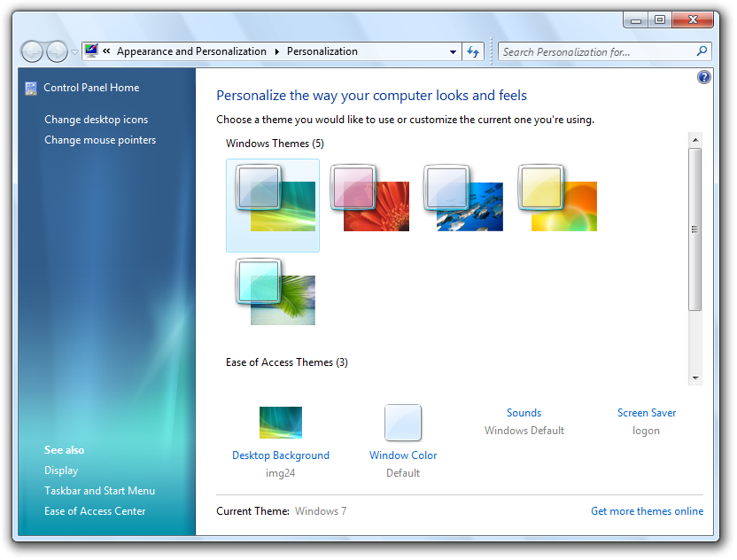The image size is (737, 560).
Task: Close the Personalization window
Action: point(693,19)
